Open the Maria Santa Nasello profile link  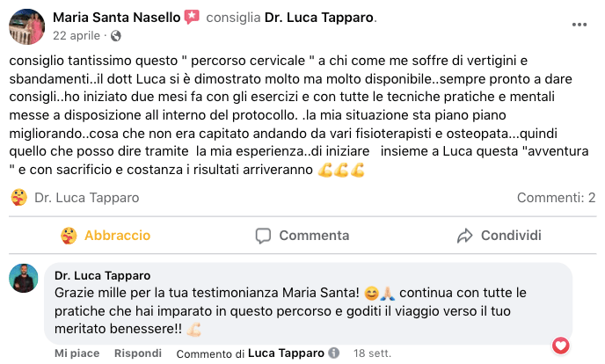point(116,18)
